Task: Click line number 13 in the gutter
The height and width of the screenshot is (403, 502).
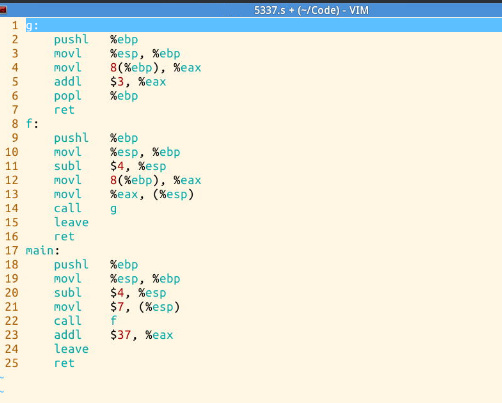Action: click(x=12, y=194)
